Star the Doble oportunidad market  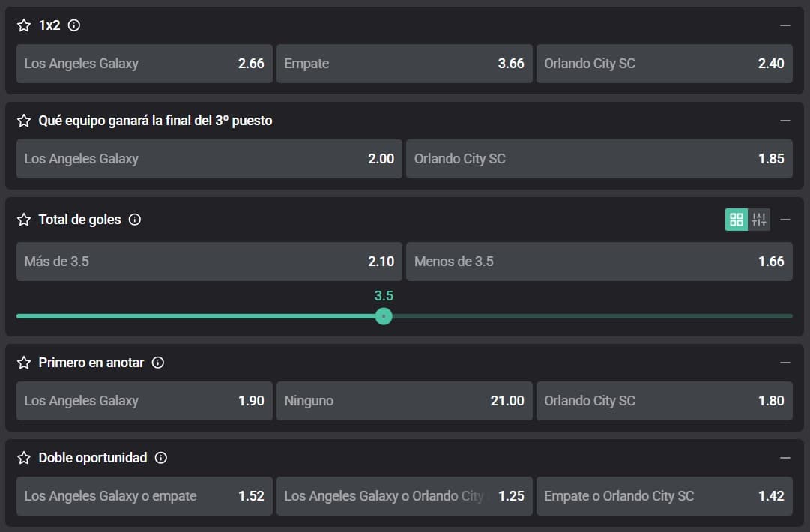pyautogui.click(x=24, y=458)
